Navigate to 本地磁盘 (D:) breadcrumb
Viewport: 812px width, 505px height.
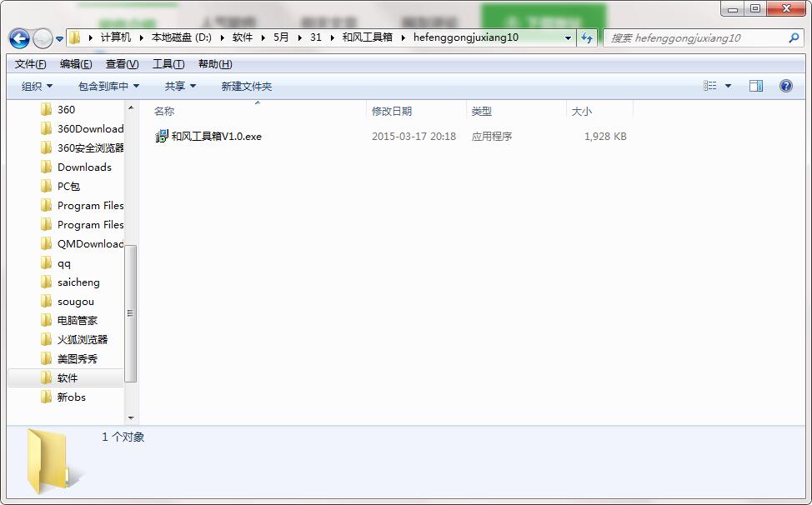tap(181, 37)
